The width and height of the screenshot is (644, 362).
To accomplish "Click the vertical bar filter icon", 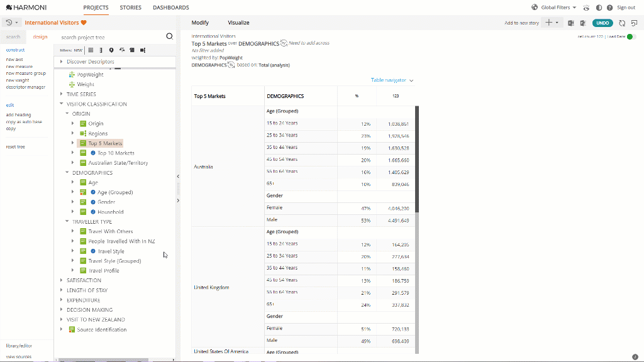I will point(101,50).
